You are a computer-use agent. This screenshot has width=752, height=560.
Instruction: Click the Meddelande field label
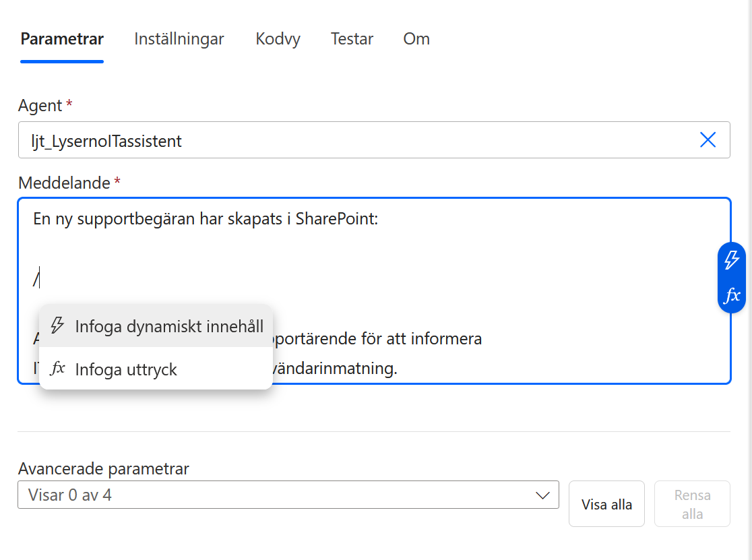(x=64, y=183)
